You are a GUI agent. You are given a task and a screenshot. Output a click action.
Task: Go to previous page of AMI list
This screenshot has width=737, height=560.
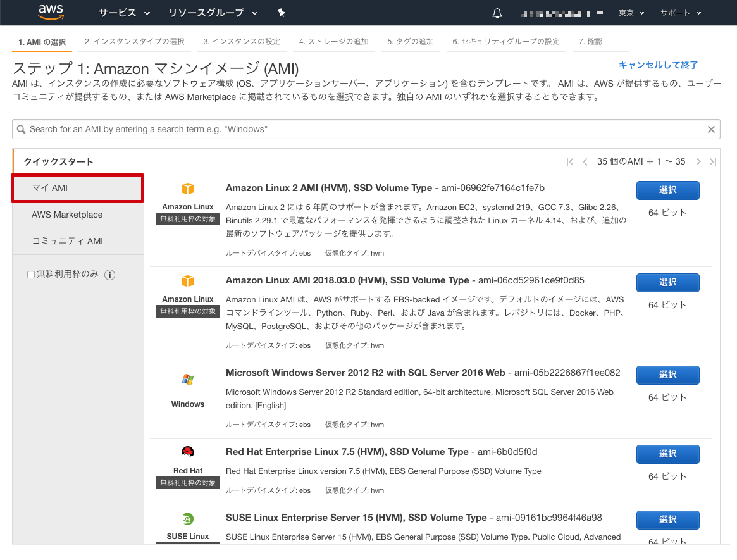(585, 162)
